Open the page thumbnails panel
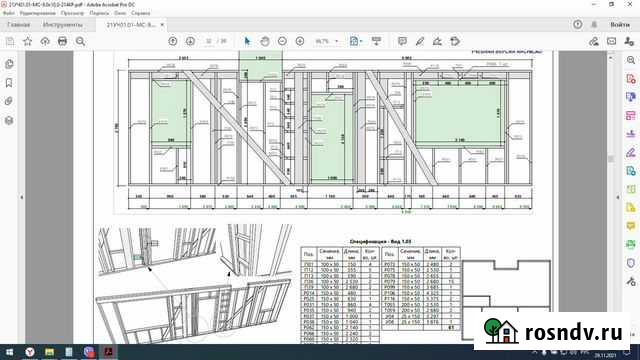The height and width of the screenshot is (360, 640). click(9, 64)
